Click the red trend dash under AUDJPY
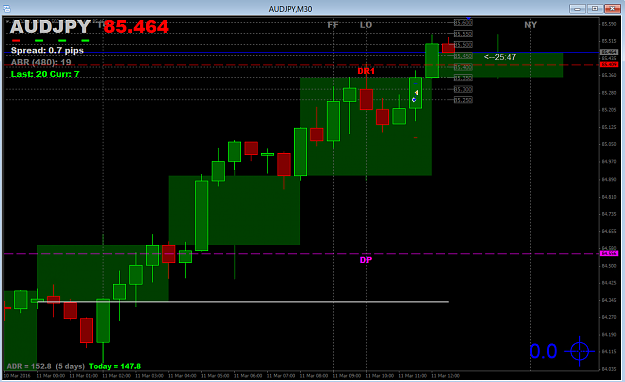The image size is (625, 382). pos(16,41)
